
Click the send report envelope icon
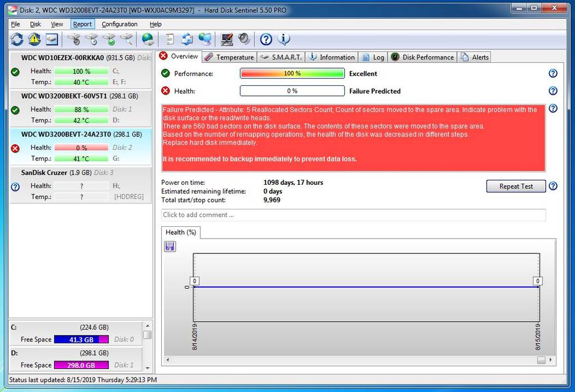(x=187, y=39)
